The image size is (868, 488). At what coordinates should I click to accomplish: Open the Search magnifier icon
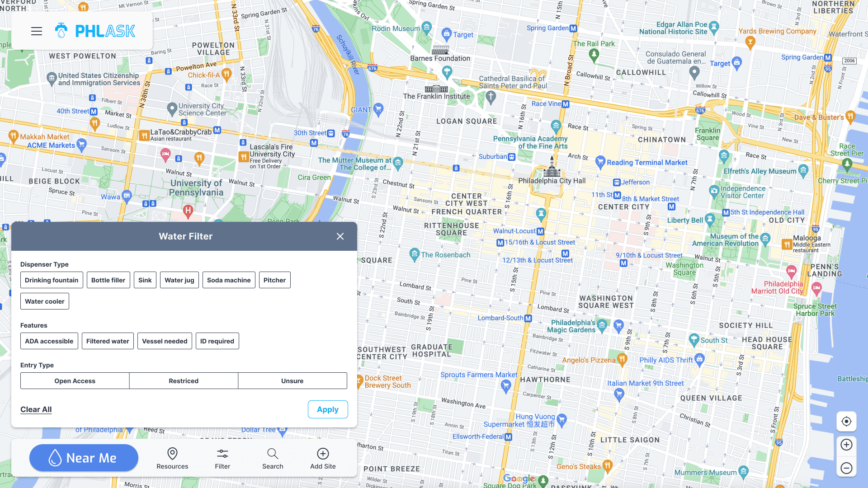coord(273,454)
